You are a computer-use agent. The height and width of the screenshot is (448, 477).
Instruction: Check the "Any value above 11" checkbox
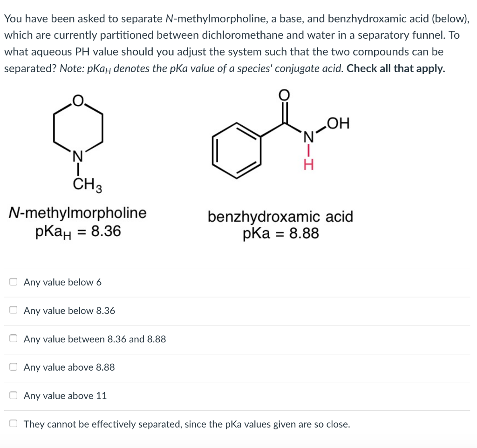13,394
